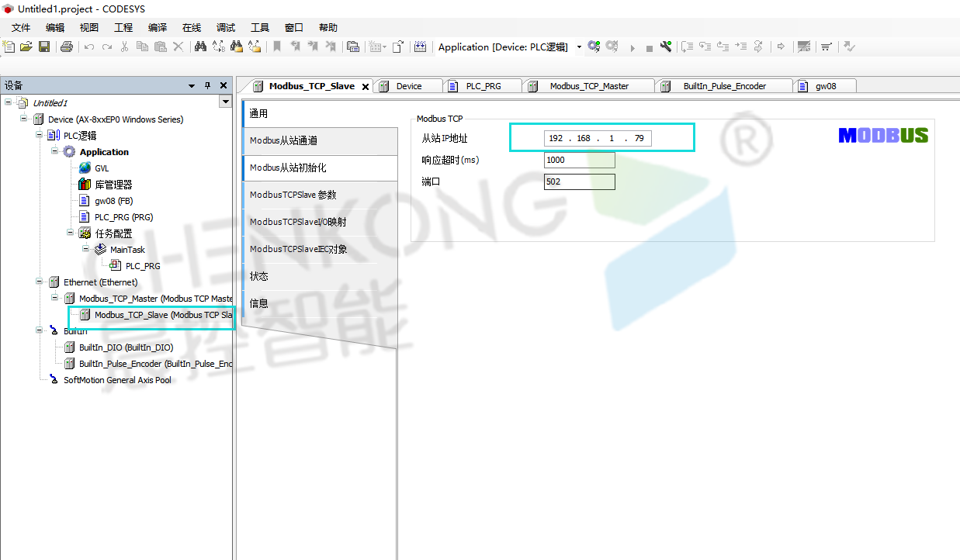Collapse the Application tree node
Viewport: 960px width, 560px height.
55,151
